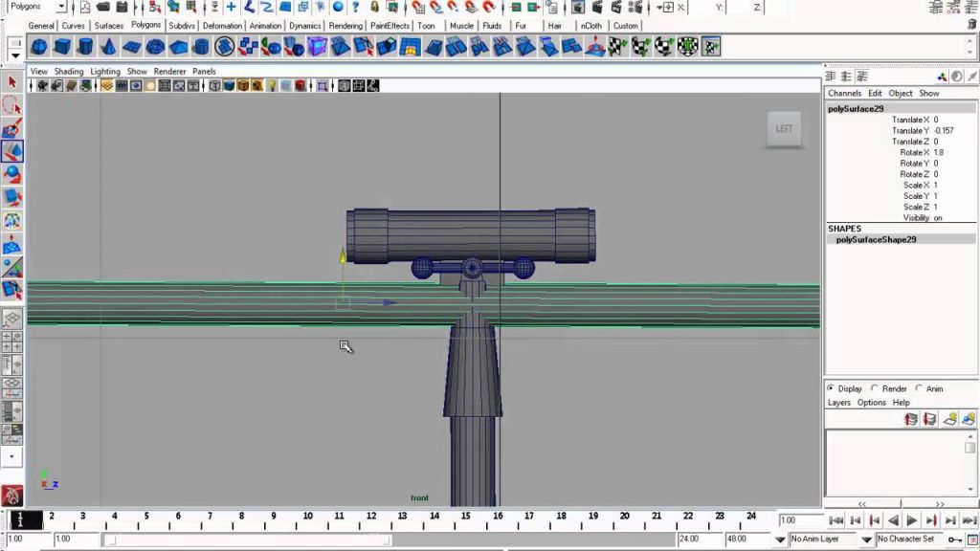Screen dimensions: 980x551
Task: Click the time range slider bar
Action: click(x=248, y=540)
